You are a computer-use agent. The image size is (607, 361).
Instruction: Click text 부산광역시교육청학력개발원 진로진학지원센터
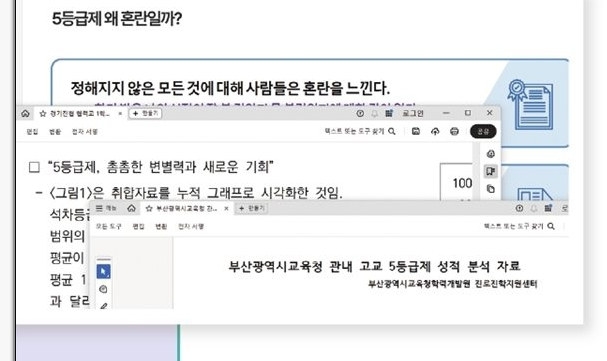(453, 284)
